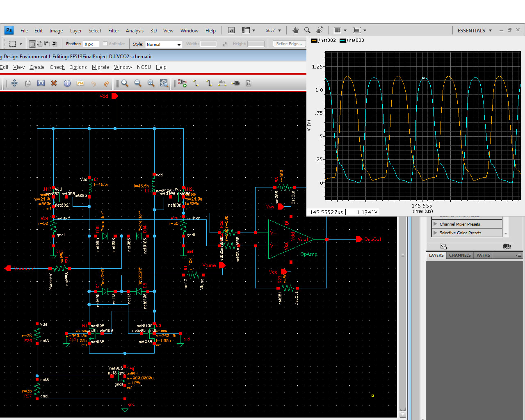Launch Bridge from the Br icon
Screen dimensions: 525x420
(x=231, y=30)
